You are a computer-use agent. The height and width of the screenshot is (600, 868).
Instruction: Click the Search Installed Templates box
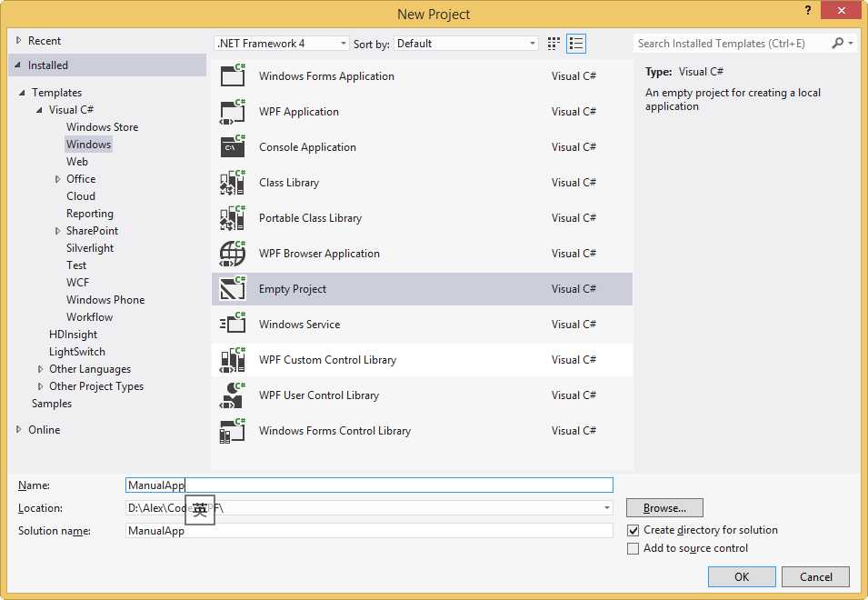(731, 43)
